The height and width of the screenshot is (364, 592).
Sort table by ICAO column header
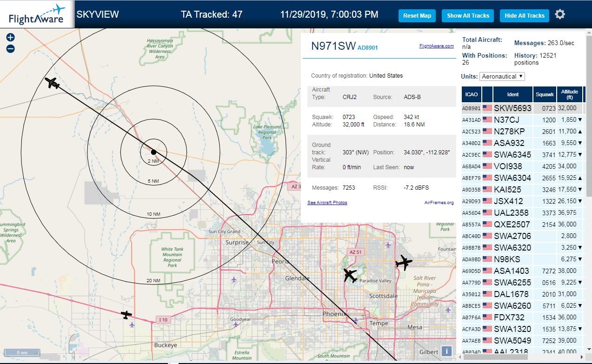point(472,94)
